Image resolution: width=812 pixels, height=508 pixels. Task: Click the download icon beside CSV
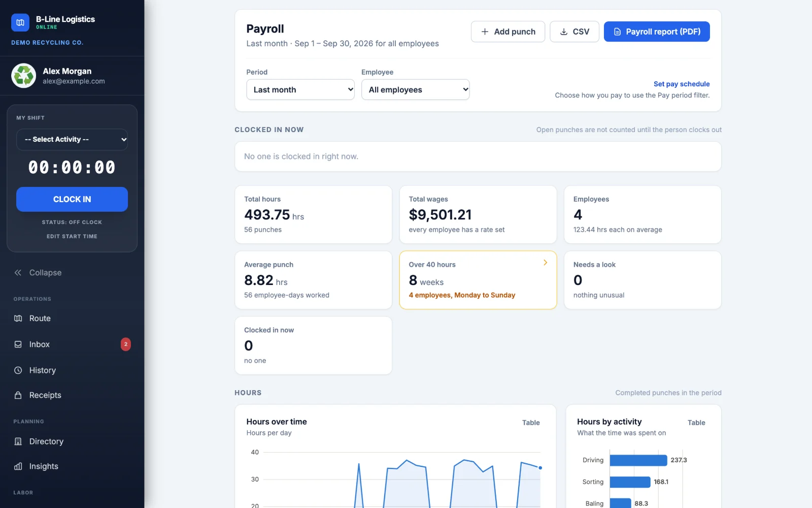coord(564,31)
